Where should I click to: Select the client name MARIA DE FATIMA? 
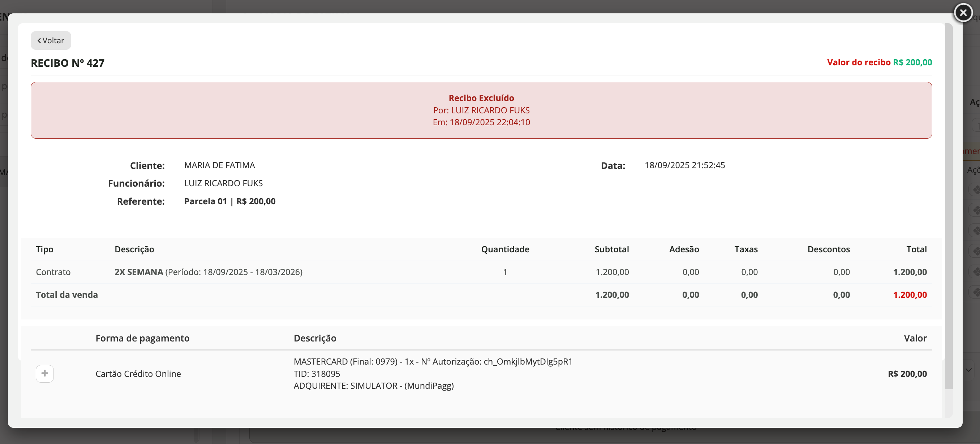(219, 165)
